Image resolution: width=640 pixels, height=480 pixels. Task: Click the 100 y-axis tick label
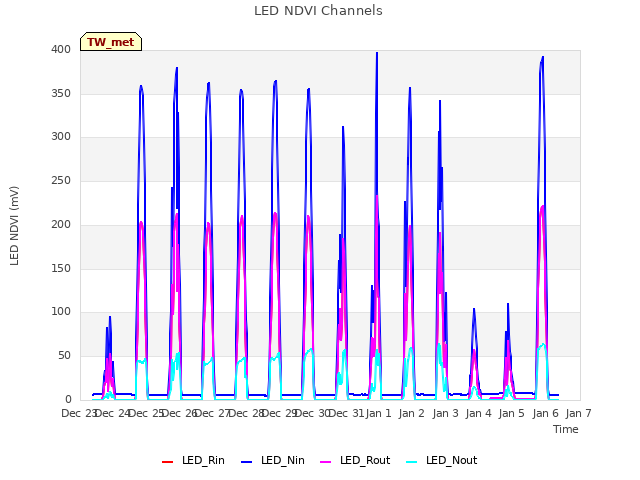[x=61, y=312]
